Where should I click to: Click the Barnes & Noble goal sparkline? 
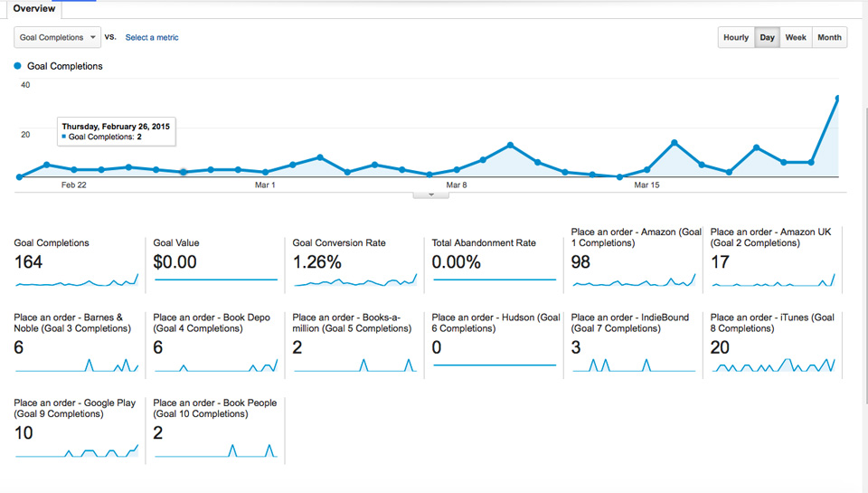[x=76, y=365]
